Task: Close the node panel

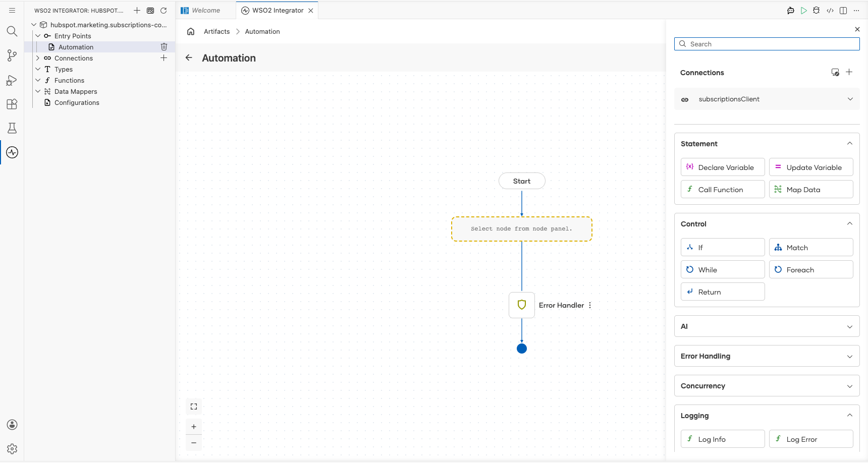Action: click(x=857, y=29)
